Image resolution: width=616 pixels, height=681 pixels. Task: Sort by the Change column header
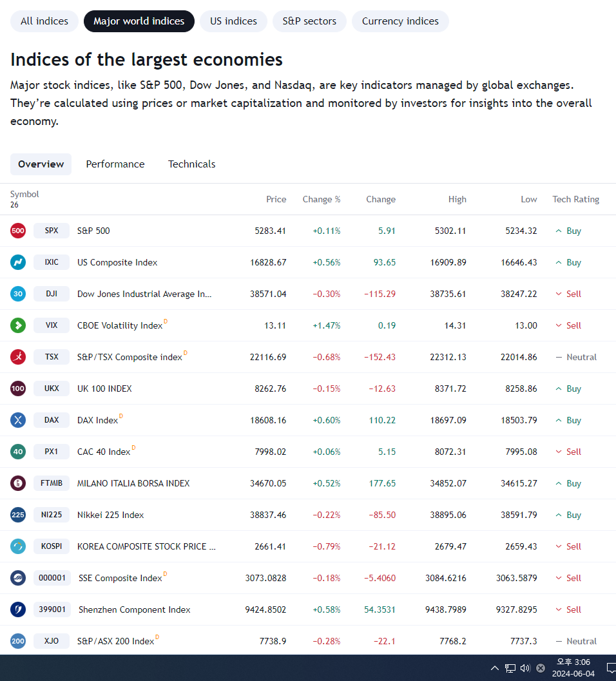381,199
